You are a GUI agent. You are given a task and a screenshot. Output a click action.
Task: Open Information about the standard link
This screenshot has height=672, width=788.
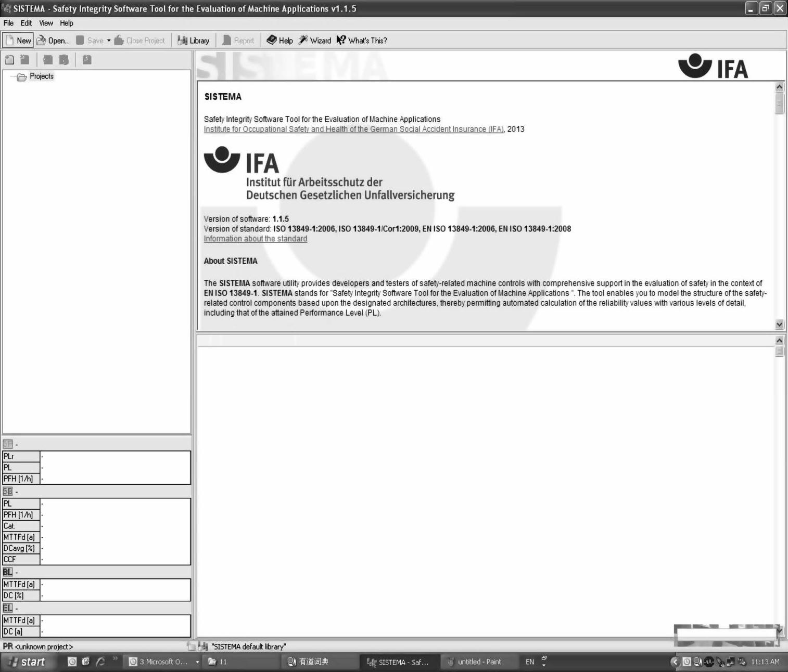coord(255,239)
